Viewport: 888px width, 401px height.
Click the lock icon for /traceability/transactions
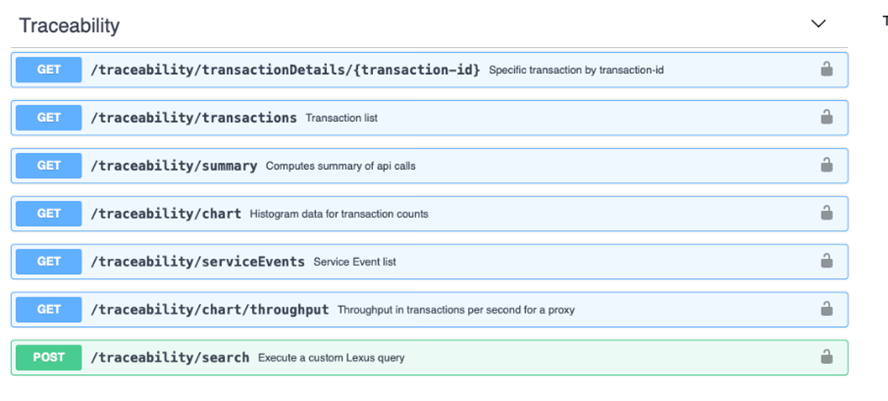coord(826,117)
